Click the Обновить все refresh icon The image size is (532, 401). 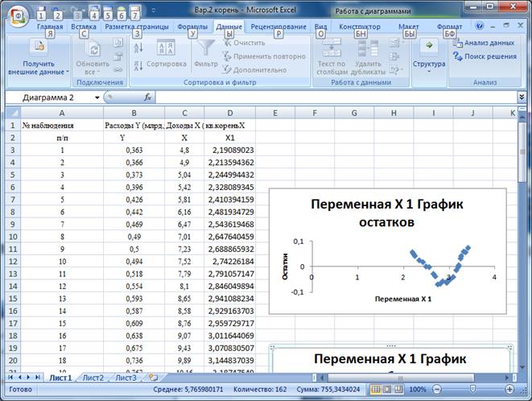93,49
